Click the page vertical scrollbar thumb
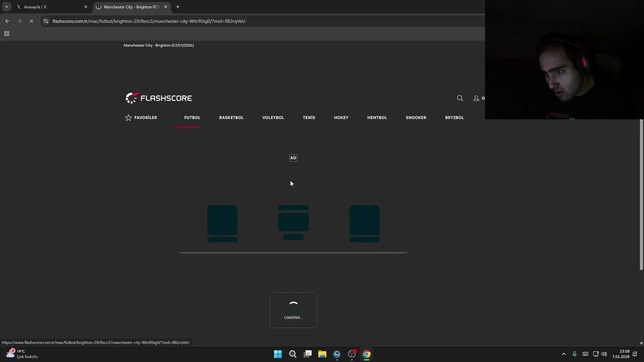The image size is (644, 362). (x=641, y=195)
